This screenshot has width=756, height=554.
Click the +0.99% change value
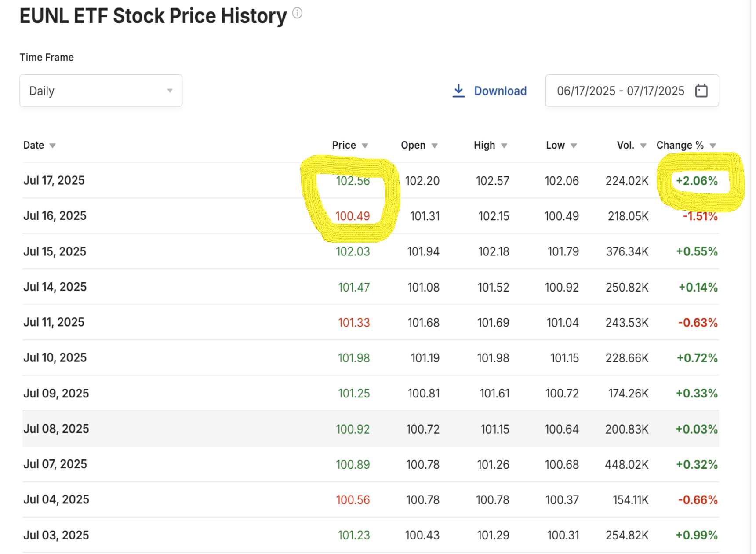pyautogui.click(x=697, y=535)
